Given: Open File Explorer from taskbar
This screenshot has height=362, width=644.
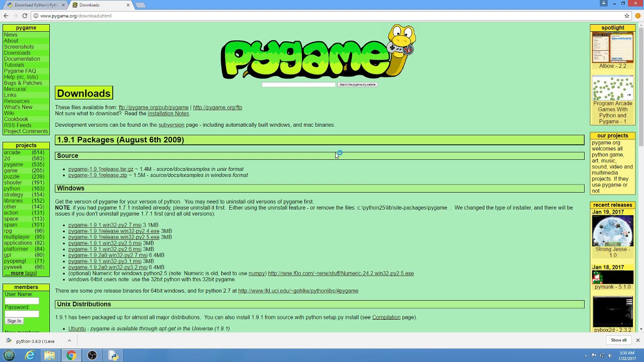Looking at the screenshot, I should (x=50, y=355).
